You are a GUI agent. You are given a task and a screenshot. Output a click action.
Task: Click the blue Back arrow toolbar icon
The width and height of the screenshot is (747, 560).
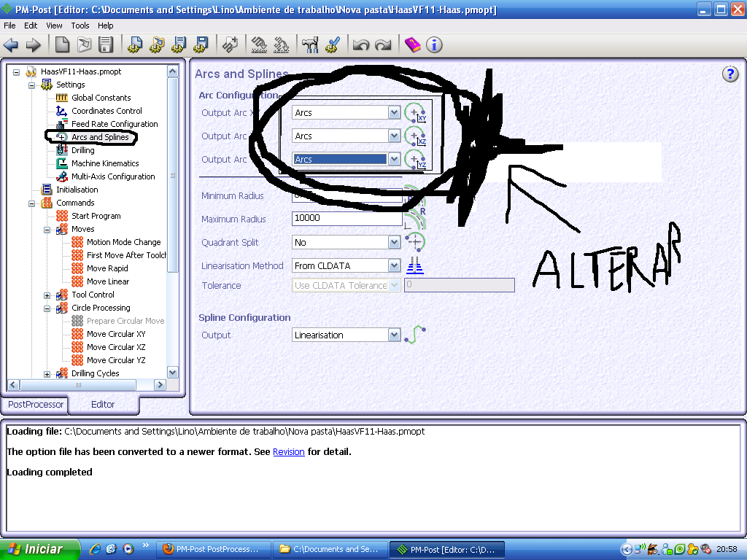point(11,45)
